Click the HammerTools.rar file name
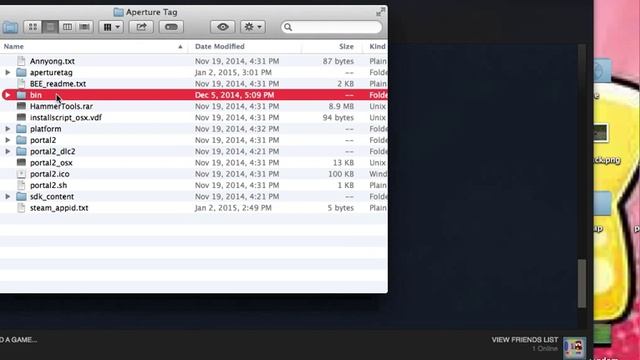The width and height of the screenshot is (640, 360). [x=61, y=106]
